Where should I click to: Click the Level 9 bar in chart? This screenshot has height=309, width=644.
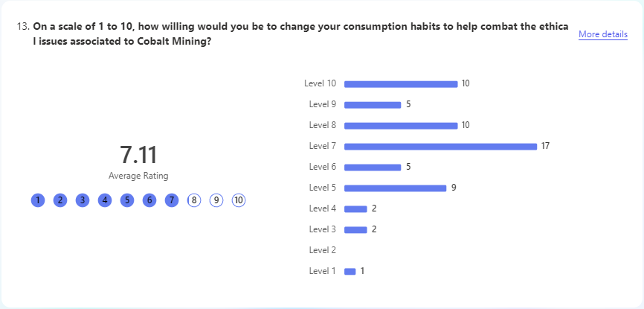[x=373, y=105]
